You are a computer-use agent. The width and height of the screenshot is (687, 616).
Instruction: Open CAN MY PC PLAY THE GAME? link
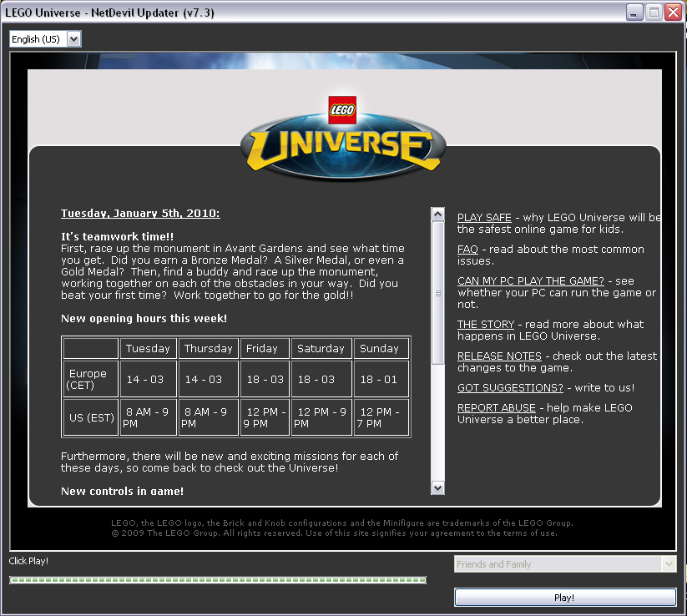[531, 280]
